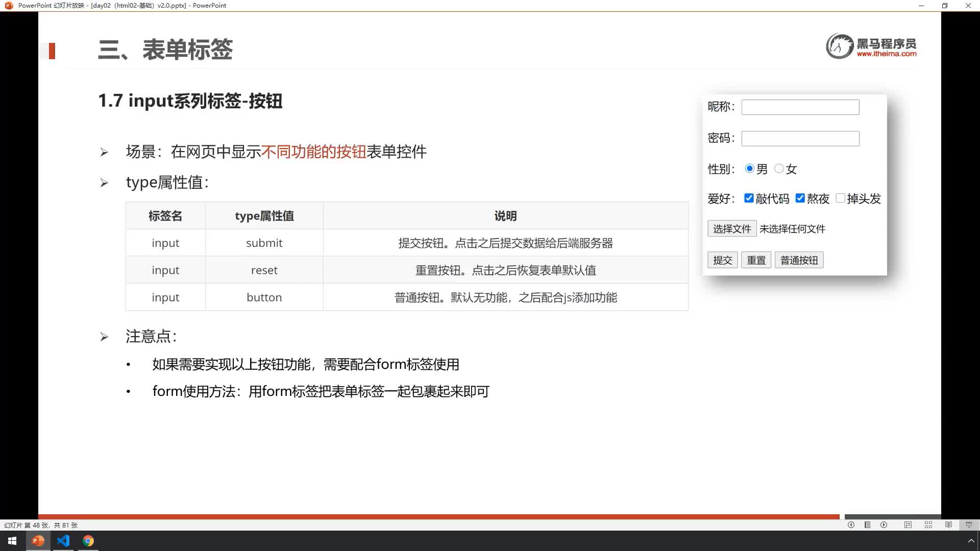Advance to next slide using status bar arrow
Screen dimensions: 980x551
[884, 525]
